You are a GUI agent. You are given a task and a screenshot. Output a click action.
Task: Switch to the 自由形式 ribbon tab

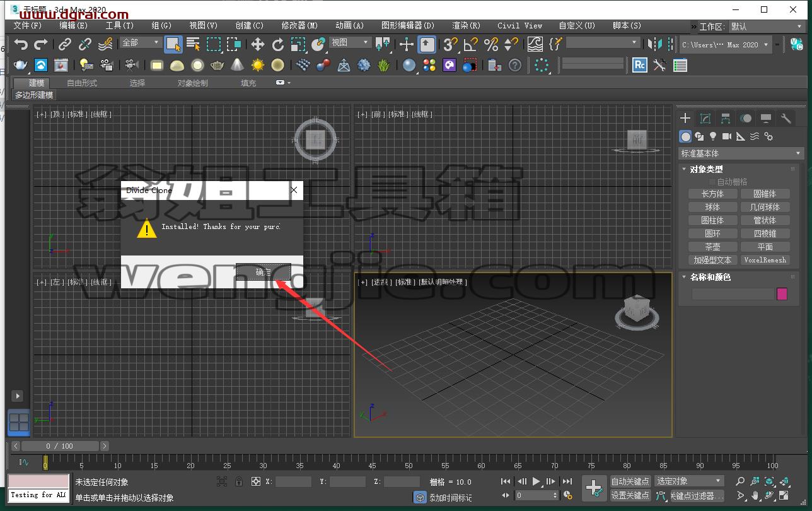tap(82, 83)
